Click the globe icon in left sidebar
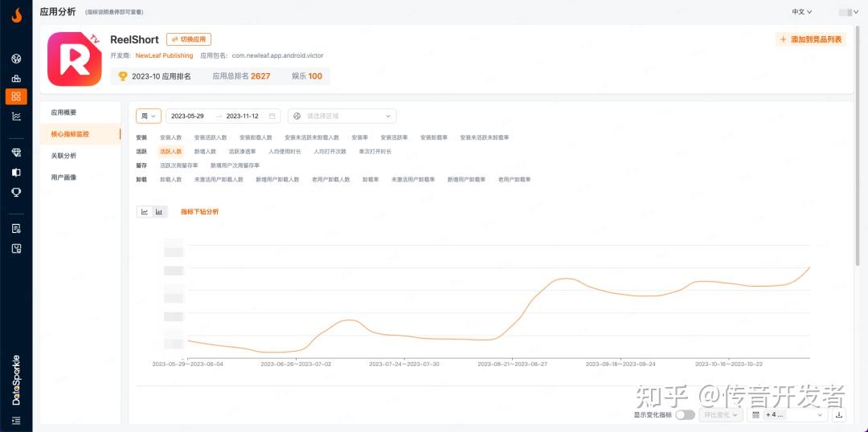The height and width of the screenshot is (432, 868). pos(16,59)
